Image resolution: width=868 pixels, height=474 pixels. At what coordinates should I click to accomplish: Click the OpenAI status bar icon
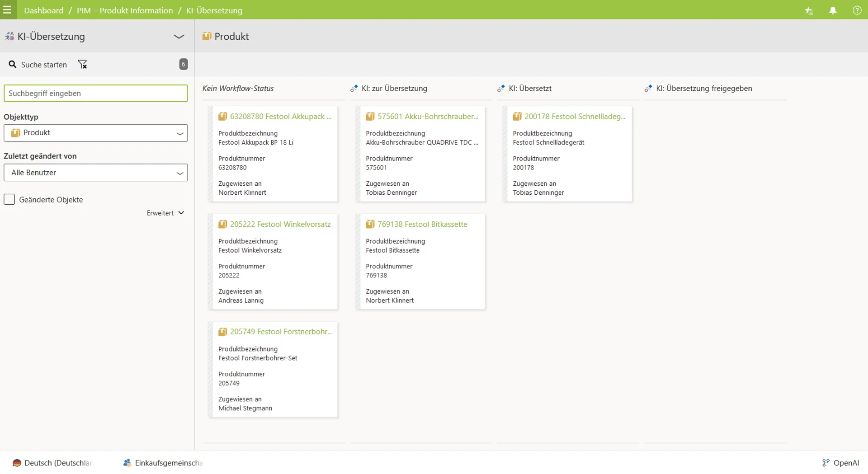[826, 463]
